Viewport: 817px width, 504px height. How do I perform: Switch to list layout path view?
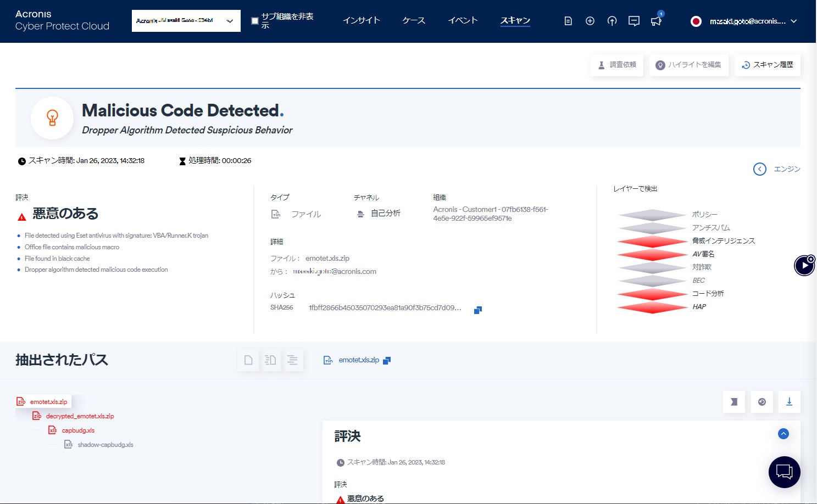coord(292,360)
